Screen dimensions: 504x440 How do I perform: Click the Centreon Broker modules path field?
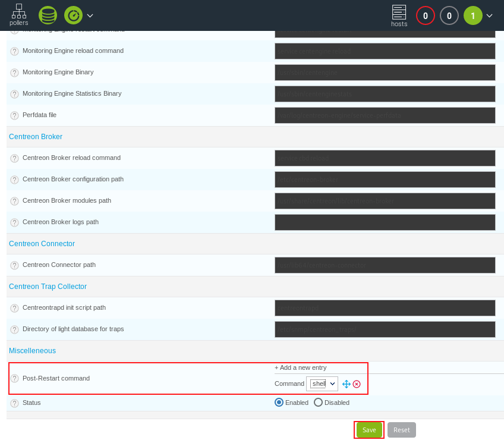coord(385,201)
